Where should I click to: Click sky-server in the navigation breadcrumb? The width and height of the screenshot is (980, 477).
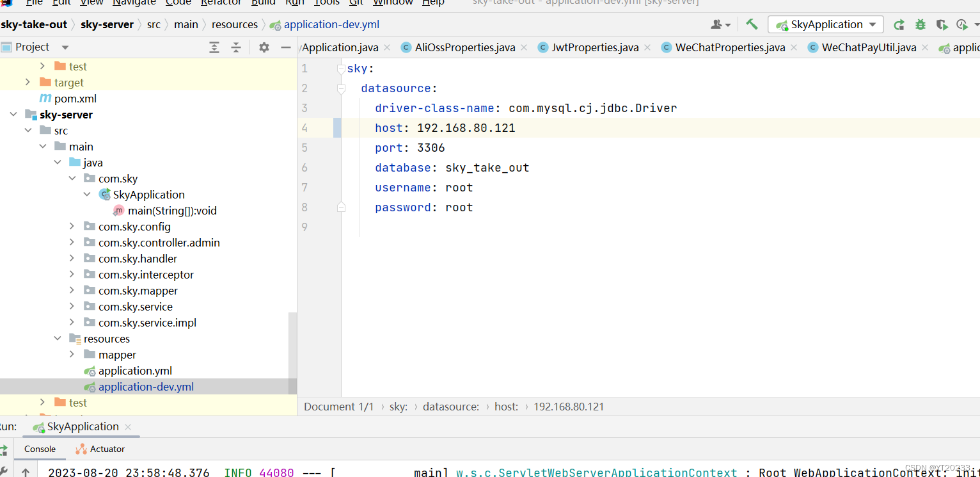point(107,25)
